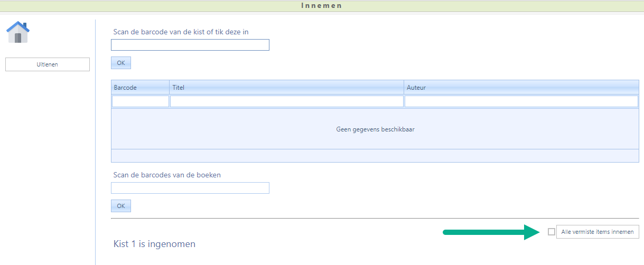This screenshot has height=265, width=644.
Task: Click the home house icon
Action: [x=18, y=32]
